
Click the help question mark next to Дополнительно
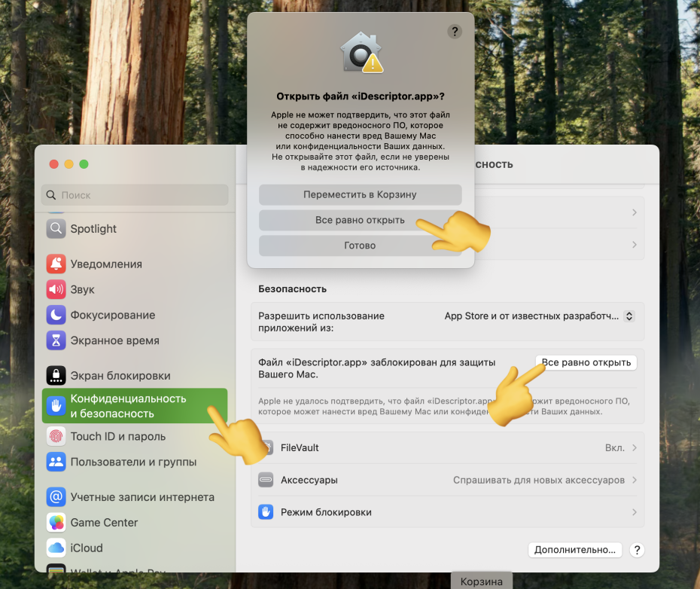[x=637, y=550]
